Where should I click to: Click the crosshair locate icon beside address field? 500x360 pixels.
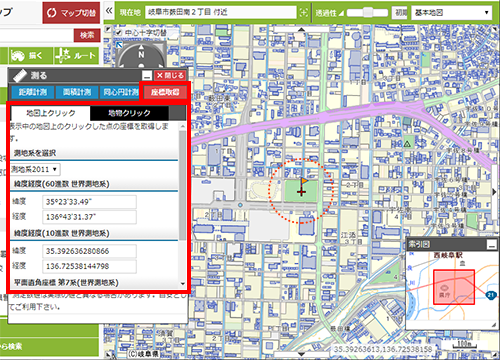coord(304,13)
